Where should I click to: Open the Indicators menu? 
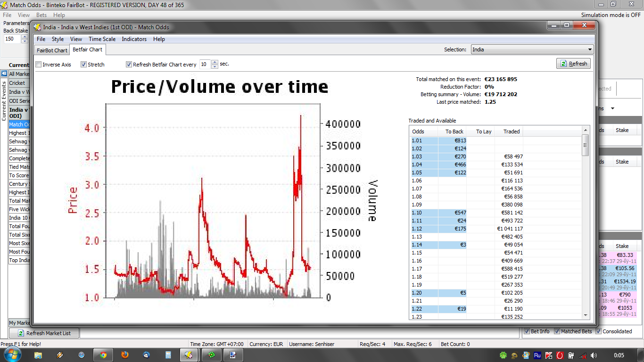(134, 39)
